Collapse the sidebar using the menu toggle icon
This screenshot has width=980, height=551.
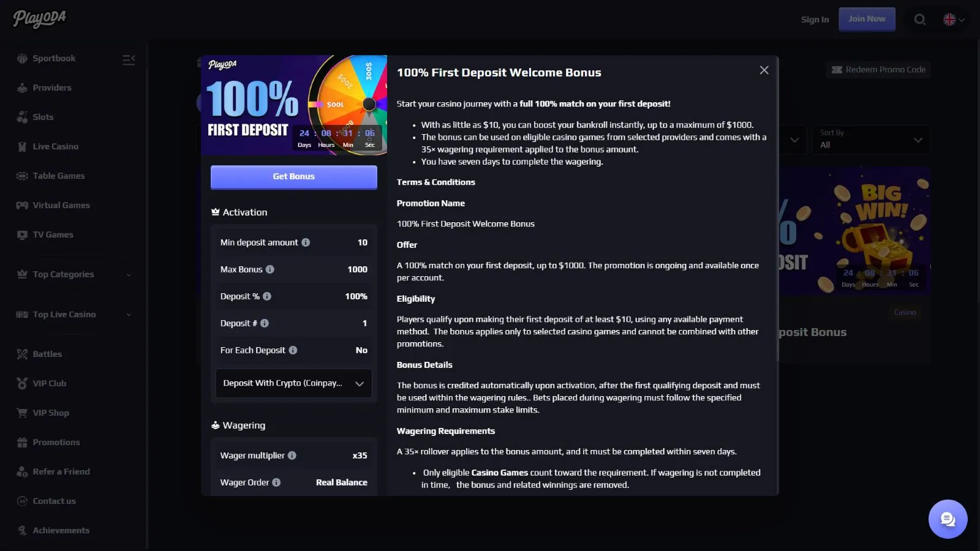tap(129, 59)
